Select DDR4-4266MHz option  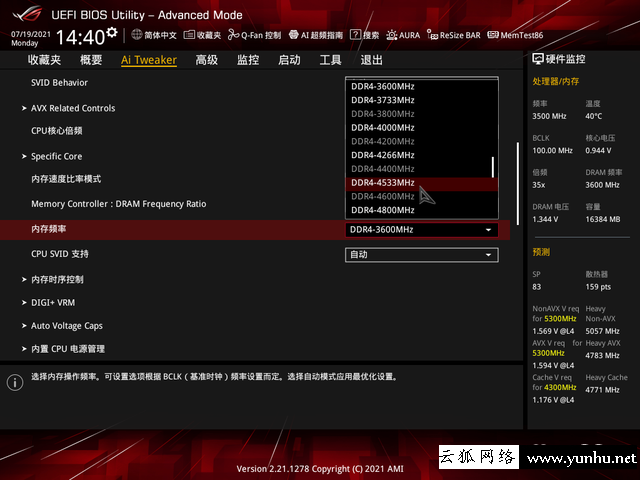421,155
